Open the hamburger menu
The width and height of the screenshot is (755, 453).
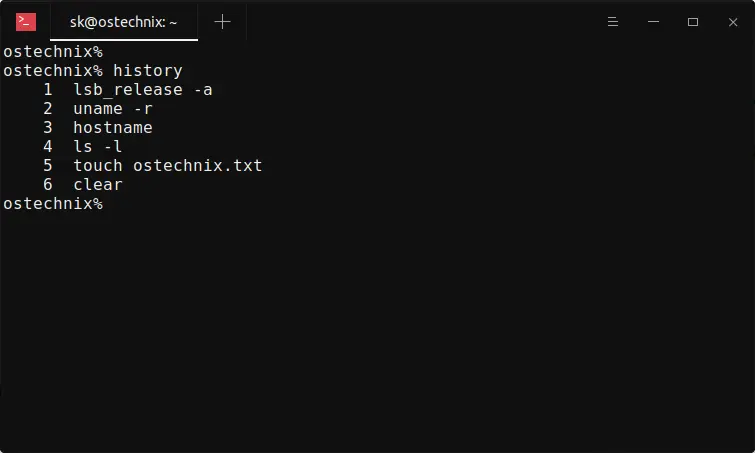tap(612, 22)
